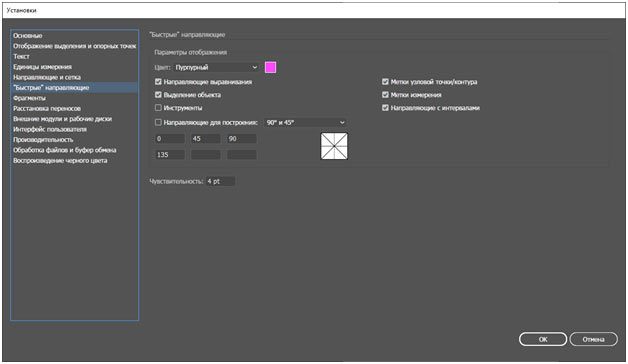The height and width of the screenshot is (364, 628).
Task: Disable the Направляющие с интервалами checkbox
Action: pyautogui.click(x=385, y=108)
